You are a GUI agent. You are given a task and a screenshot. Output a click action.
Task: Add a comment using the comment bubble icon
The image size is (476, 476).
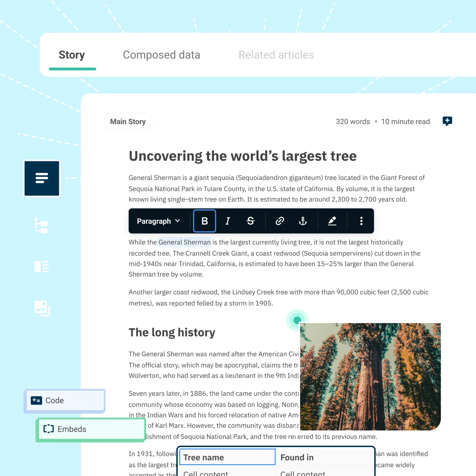coord(447,121)
